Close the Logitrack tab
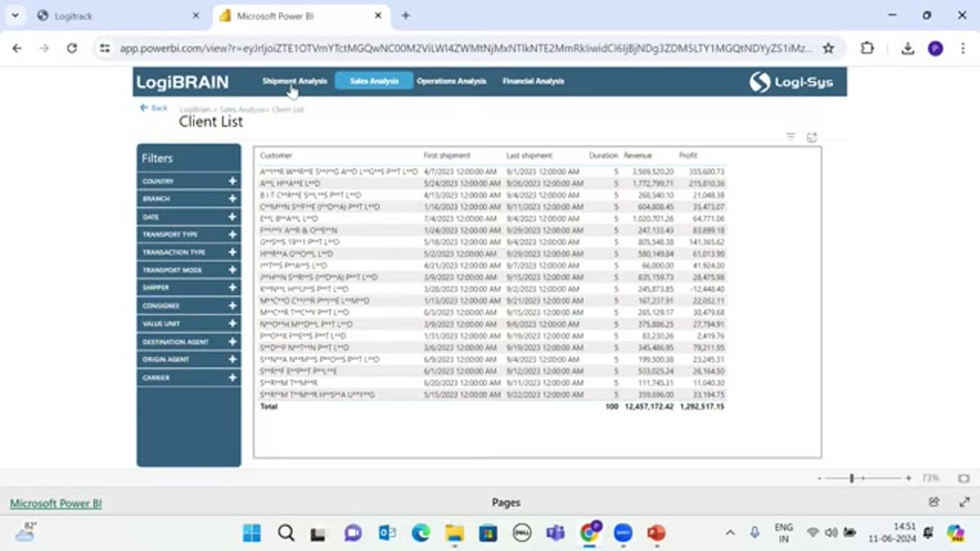This screenshot has height=551, width=980. [x=196, y=16]
